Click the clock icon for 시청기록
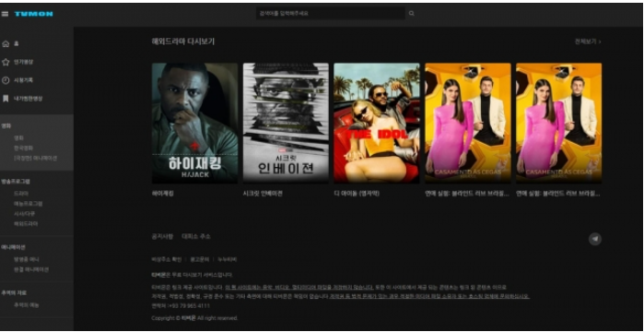Image resolution: width=644 pixels, height=332 pixels. coord(6,80)
